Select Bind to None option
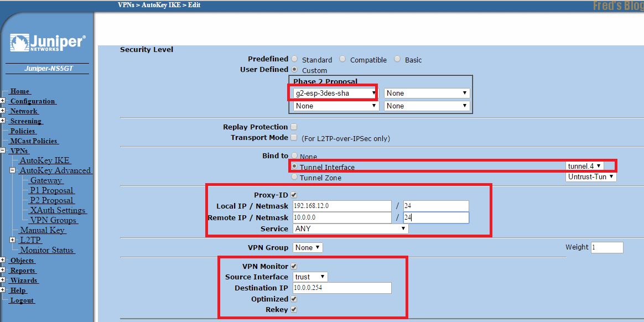This screenshot has width=644, height=322. coord(294,155)
